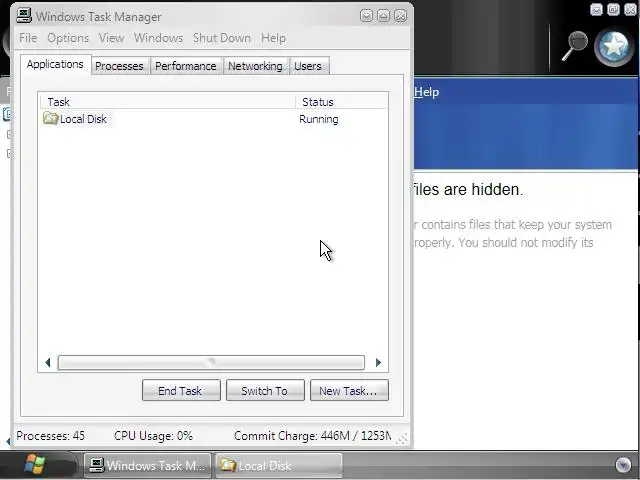This screenshot has height=480, width=640.
Task: Click Processes: 45 in the status bar
Action: tap(51, 436)
